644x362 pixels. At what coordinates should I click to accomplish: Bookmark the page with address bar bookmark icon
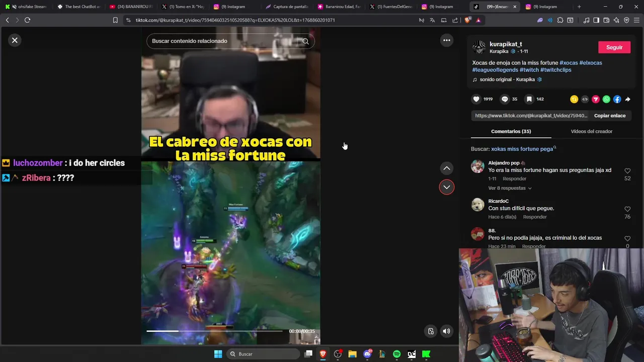pyautogui.click(x=115, y=20)
